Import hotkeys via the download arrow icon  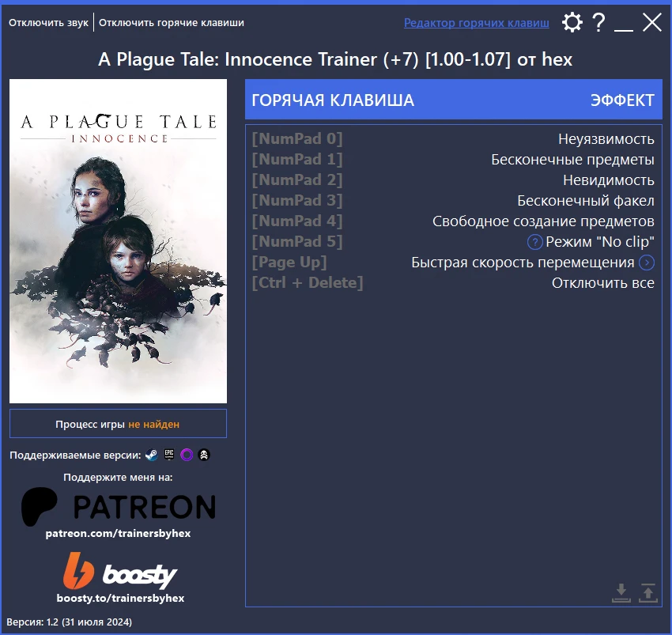coord(621,592)
